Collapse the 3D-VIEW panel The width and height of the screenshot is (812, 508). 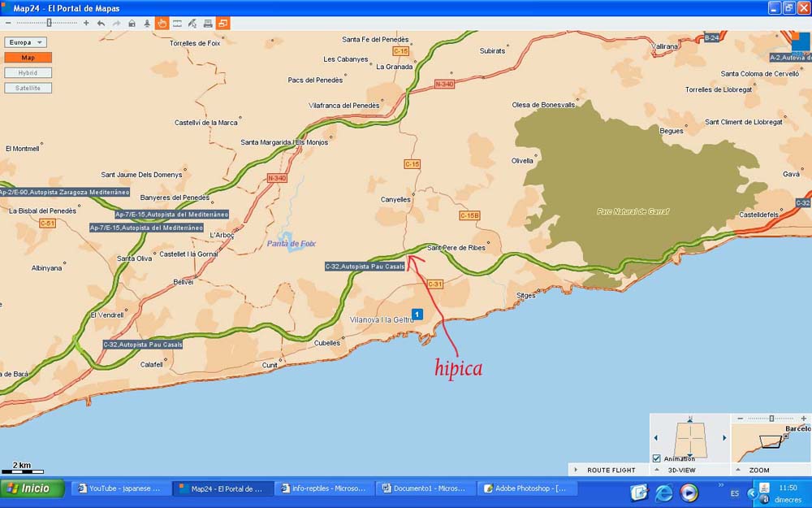pos(656,470)
